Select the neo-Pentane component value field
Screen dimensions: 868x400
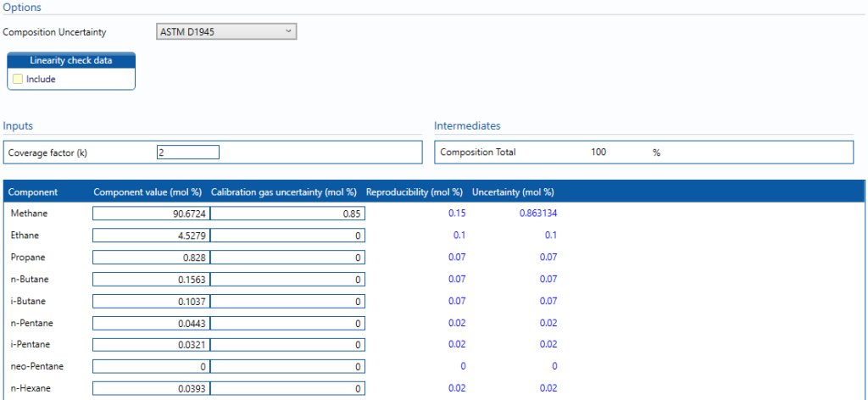pos(151,366)
